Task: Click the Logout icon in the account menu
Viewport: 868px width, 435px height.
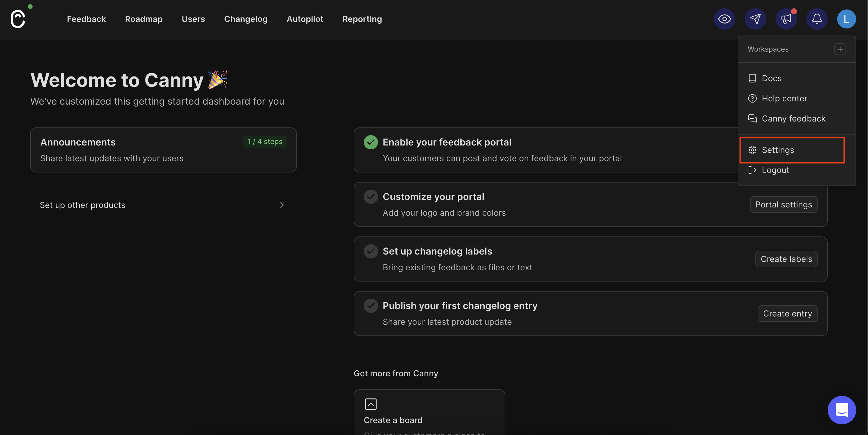Action: [x=752, y=170]
